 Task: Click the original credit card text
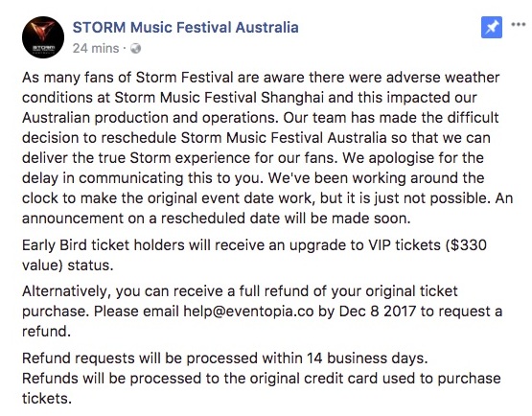point(313,379)
